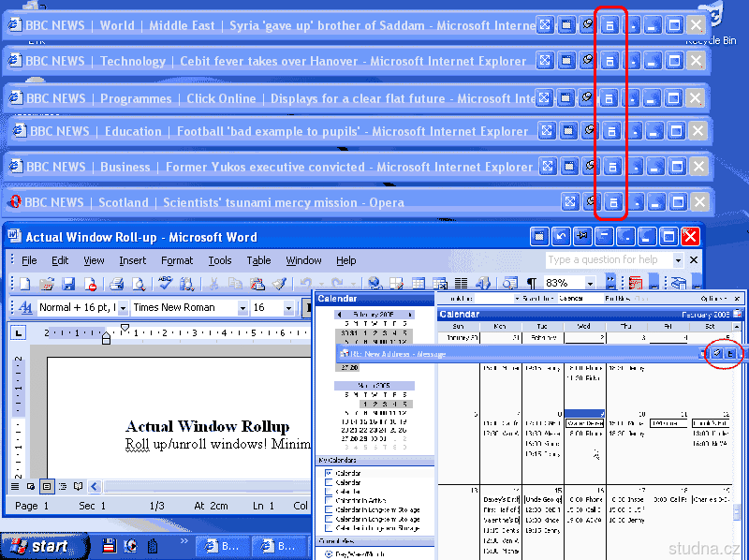Click Insert Hyperlink globe icon
The height and width of the screenshot is (560, 749).
pos(374,284)
